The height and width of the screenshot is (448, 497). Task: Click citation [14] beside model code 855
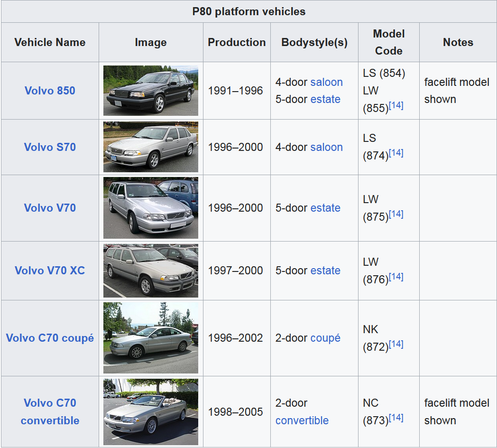(396, 106)
